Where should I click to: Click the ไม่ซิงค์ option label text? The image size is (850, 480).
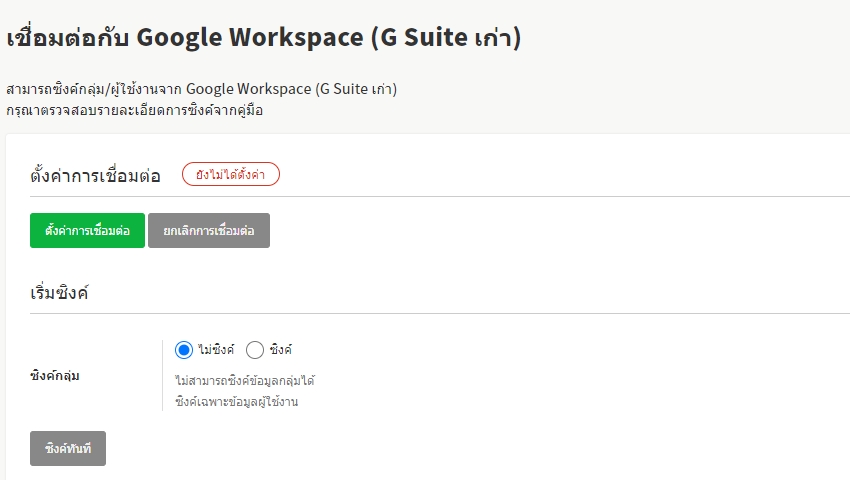click(x=216, y=350)
